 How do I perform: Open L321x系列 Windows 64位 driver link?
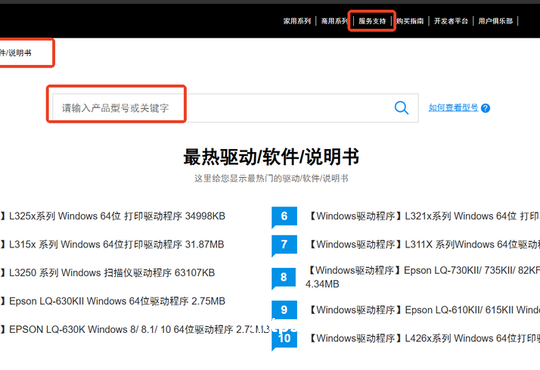pos(423,216)
